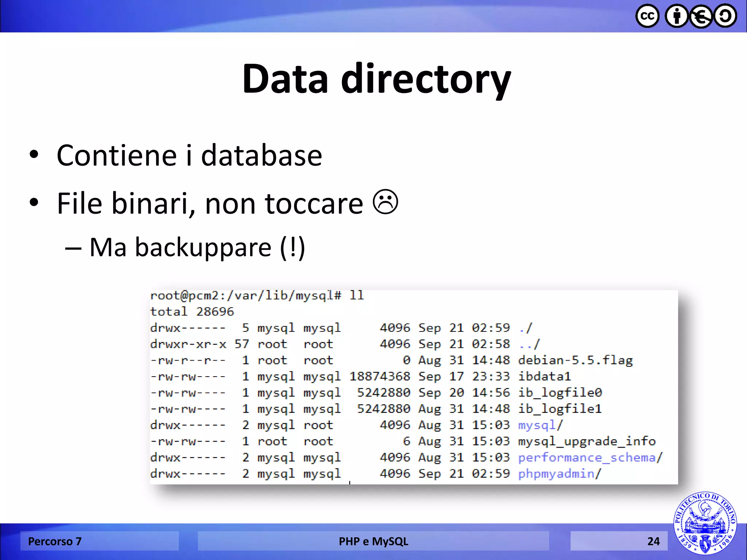Select the 'Ma backuppare (!)' sub-bullet

point(197,248)
